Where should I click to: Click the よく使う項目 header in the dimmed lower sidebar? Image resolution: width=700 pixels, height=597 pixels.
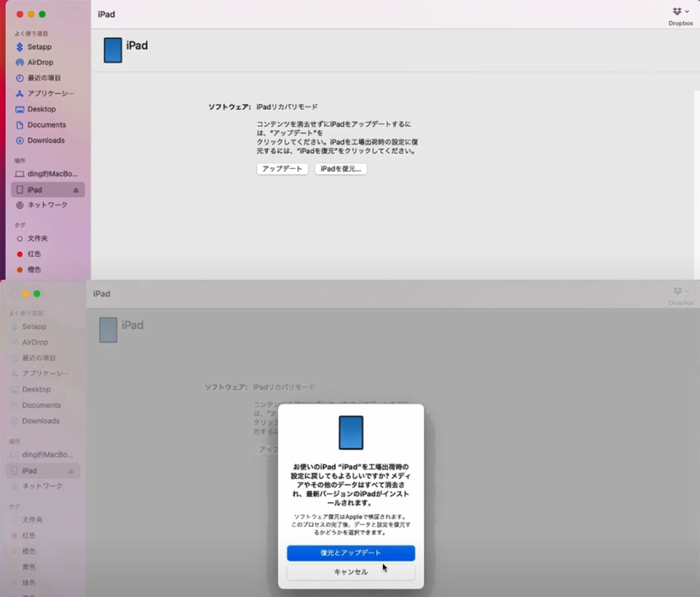pyautogui.click(x=26, y=314)
